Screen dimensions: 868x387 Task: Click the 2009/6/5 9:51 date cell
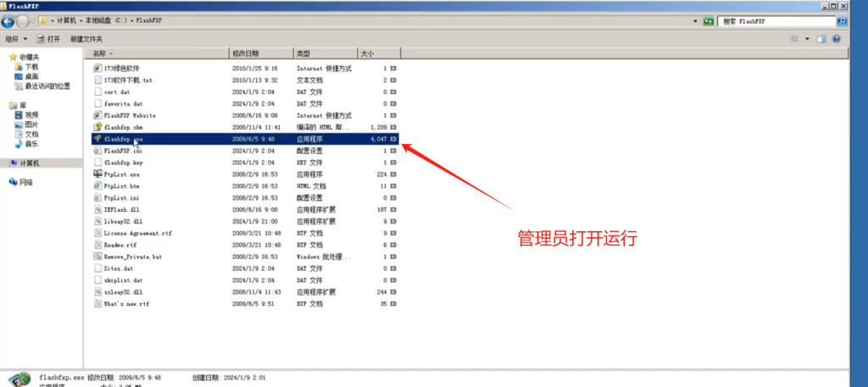(252, 304)
